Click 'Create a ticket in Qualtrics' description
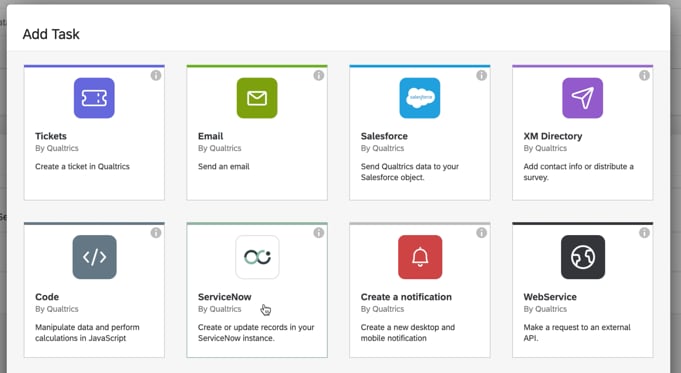The width and height of the screenshot is (681, 373). pos(83,166)
